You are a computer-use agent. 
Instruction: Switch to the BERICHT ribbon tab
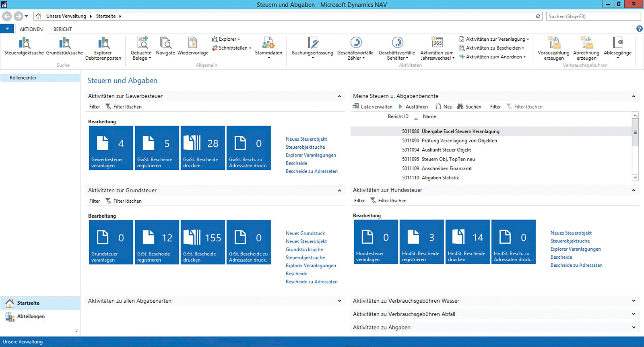coord(62,29)
